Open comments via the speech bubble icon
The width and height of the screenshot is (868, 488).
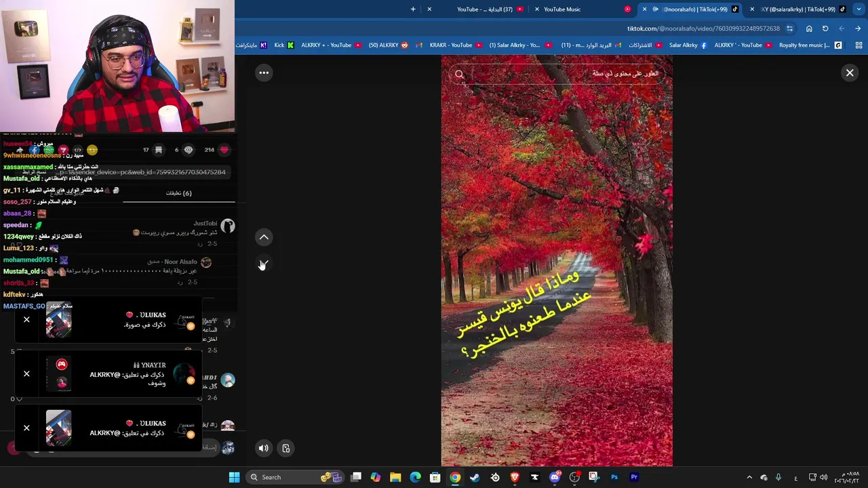pyautogui.click(x=189, y=150)
